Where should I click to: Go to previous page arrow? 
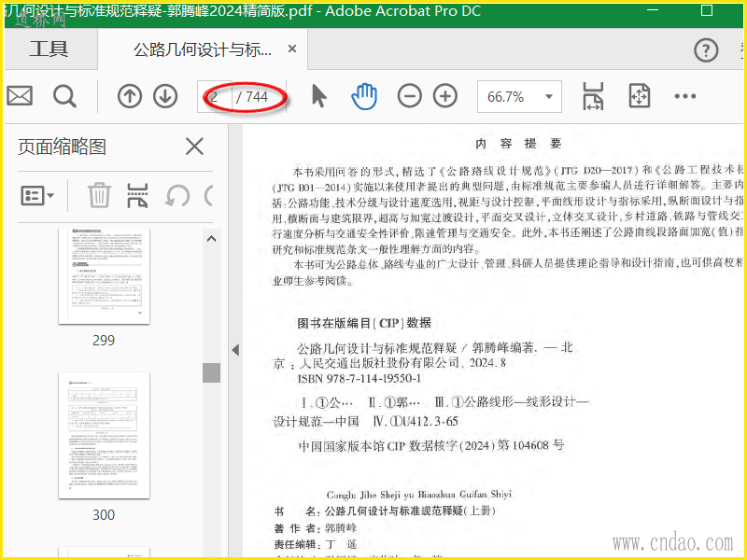[130, 97]
